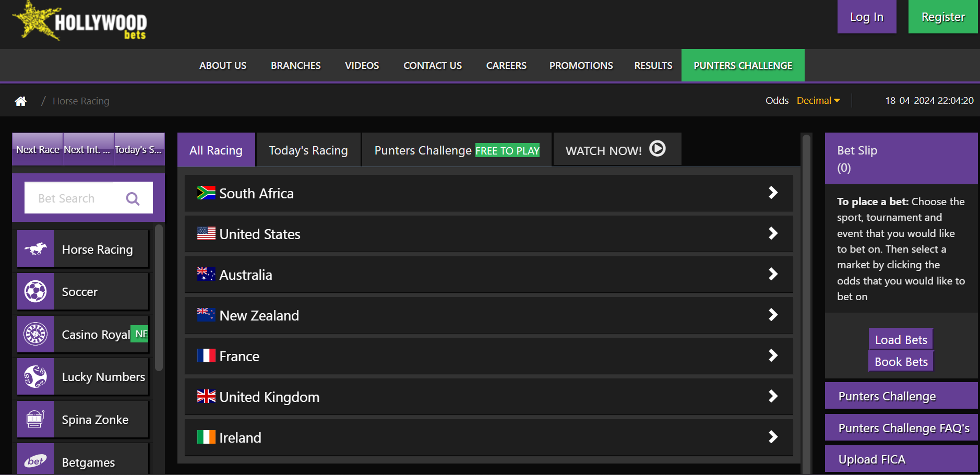This screenshot has width=980, height=475.
Task: Click the Book Bets button
Action: tap(901, 361)
